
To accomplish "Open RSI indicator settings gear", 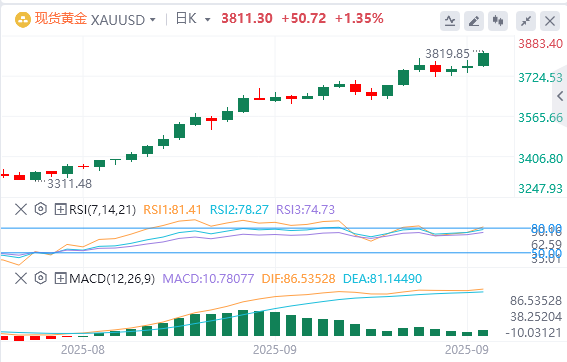I will point(41,209).
